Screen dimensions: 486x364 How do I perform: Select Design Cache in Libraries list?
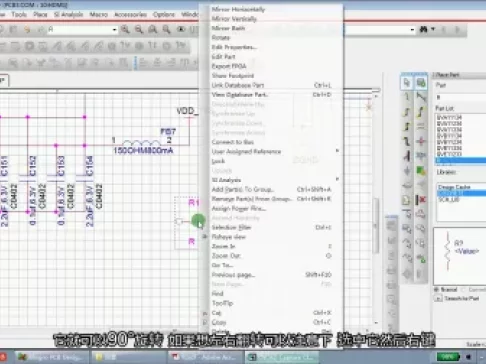tap(454, 187)
